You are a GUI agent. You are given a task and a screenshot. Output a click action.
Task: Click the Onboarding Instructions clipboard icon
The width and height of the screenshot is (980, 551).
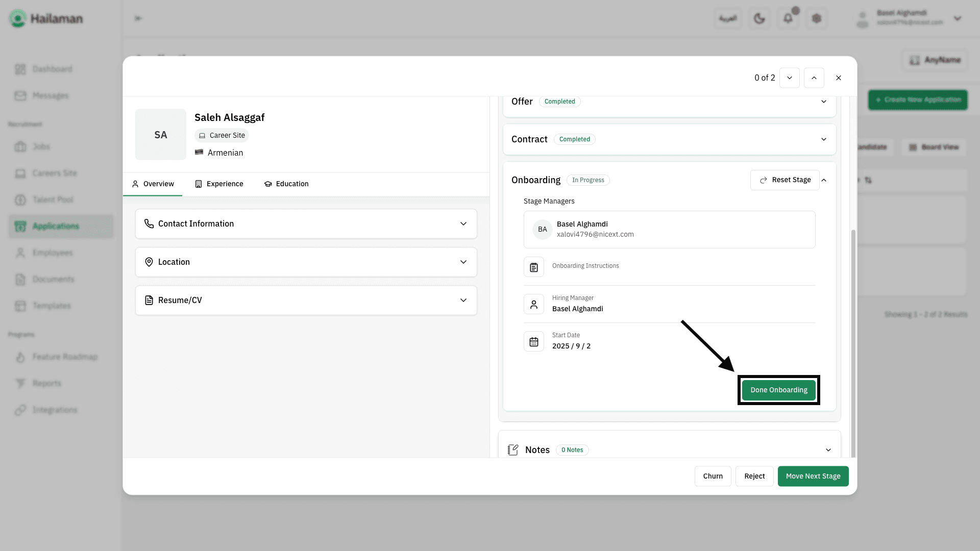click(x=534, y=267)
